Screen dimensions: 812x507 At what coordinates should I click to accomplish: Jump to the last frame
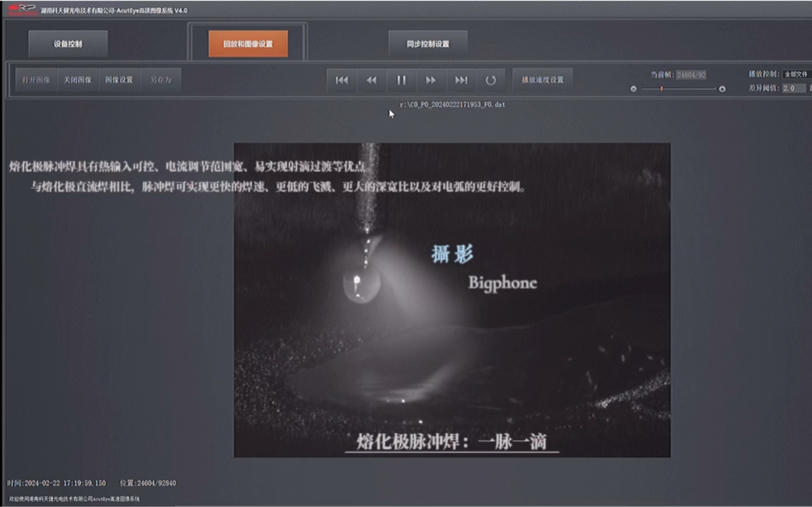point(461,79)
